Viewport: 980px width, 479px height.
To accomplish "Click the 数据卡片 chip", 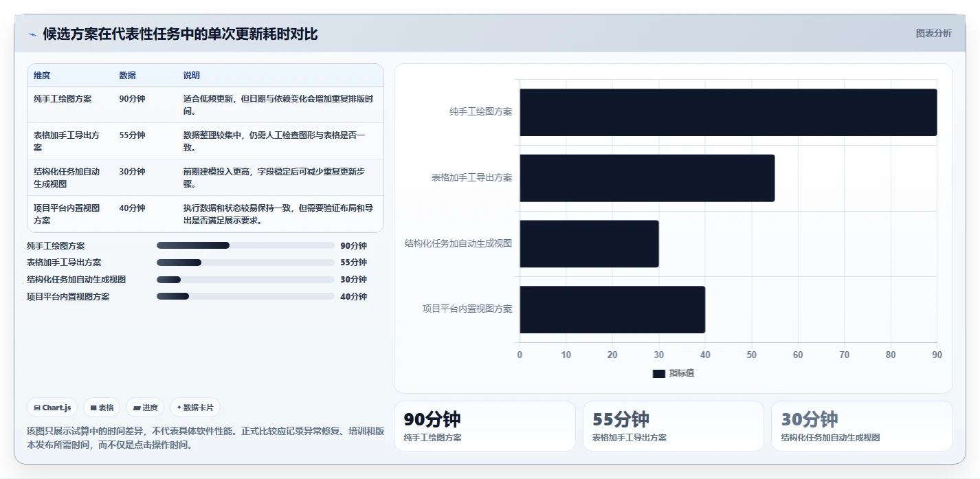I will [x=195, y=408].
